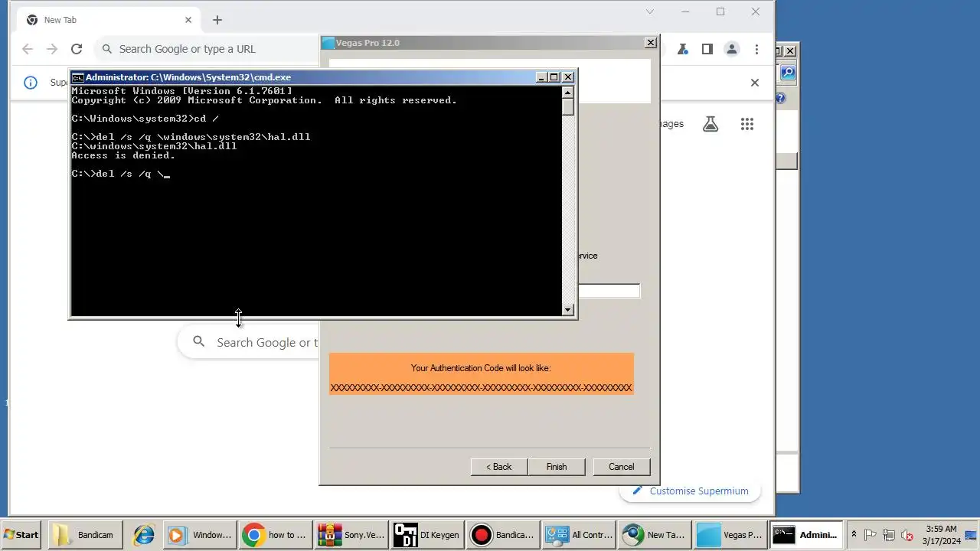Viewport: 980px width, 551px height.
Task: Click Google search box on page
Action: [249, 342]
